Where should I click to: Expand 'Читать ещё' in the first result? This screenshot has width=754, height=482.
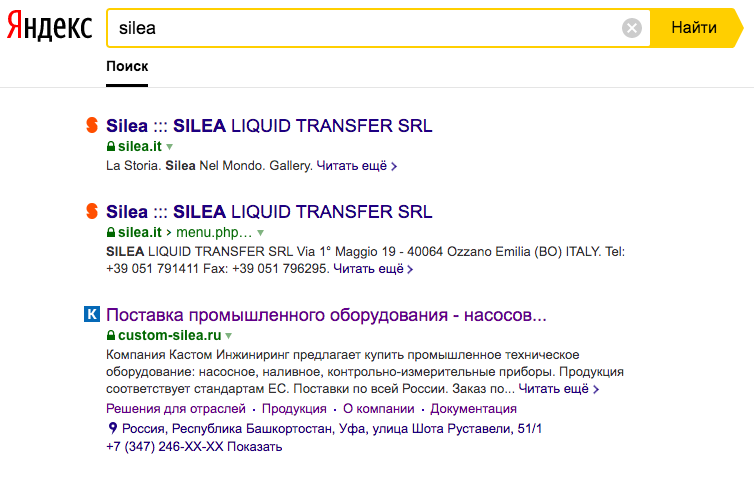[x=356, y=165]
